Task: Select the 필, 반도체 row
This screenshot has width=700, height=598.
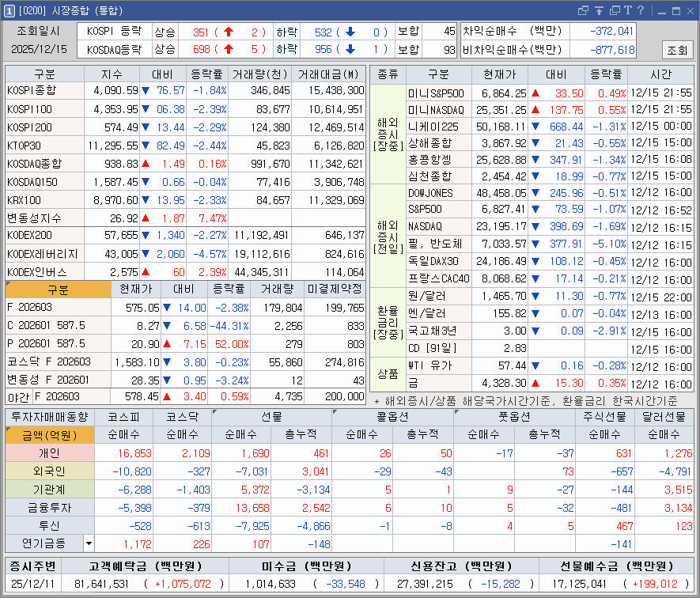Action: pos(550,244)
